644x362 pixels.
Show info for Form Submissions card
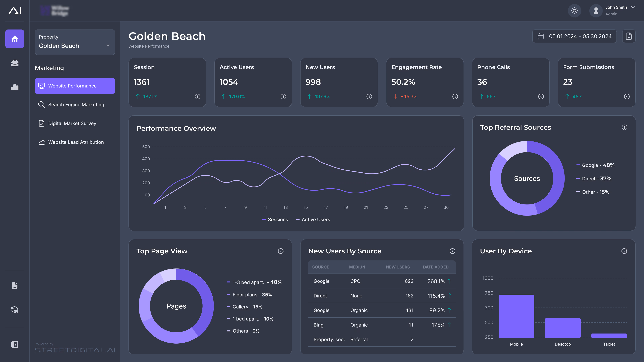coord(627,96)
